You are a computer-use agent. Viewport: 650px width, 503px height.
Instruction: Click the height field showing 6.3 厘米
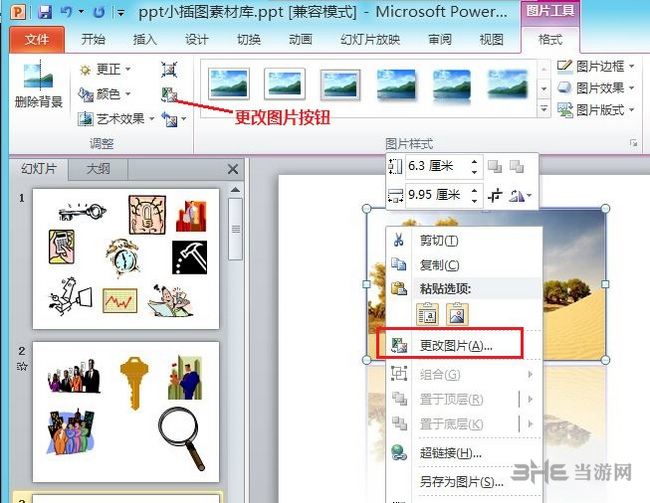(x=437, y=166)
